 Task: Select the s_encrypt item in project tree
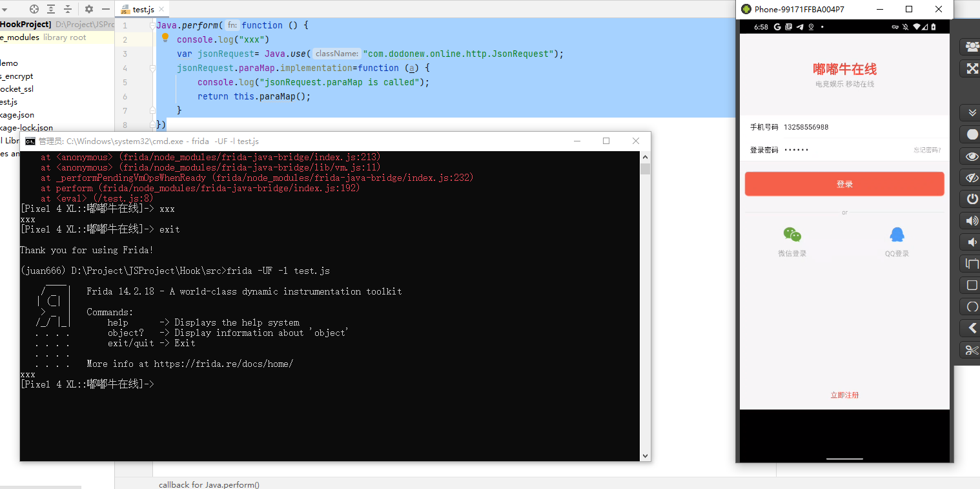point(17,76)
